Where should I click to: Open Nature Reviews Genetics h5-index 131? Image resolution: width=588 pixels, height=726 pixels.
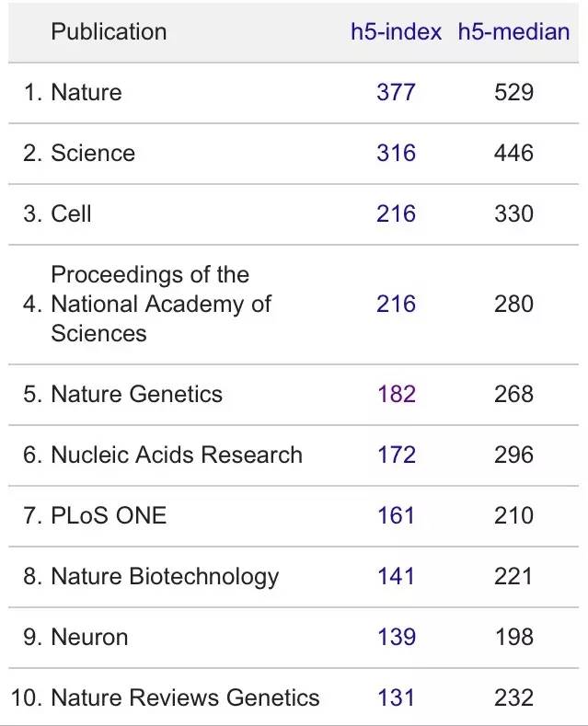coord(396,697)
